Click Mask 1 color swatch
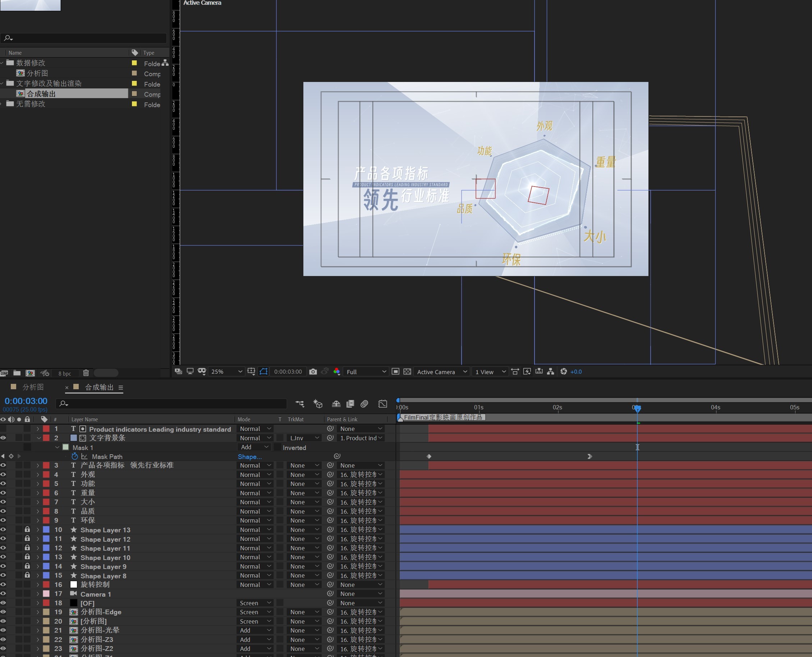Viewport: 812px width, 657px height. (65, 447)
